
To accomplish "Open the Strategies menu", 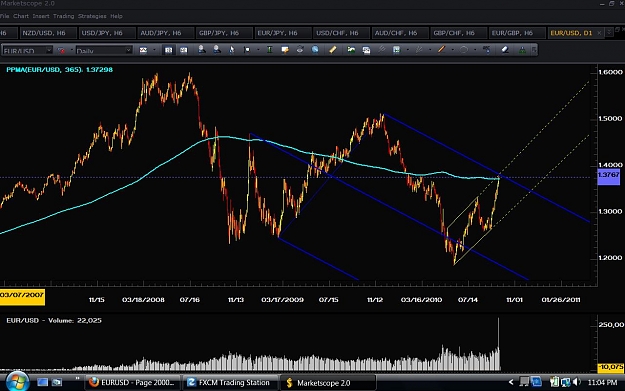I will [x=92, y=16].
